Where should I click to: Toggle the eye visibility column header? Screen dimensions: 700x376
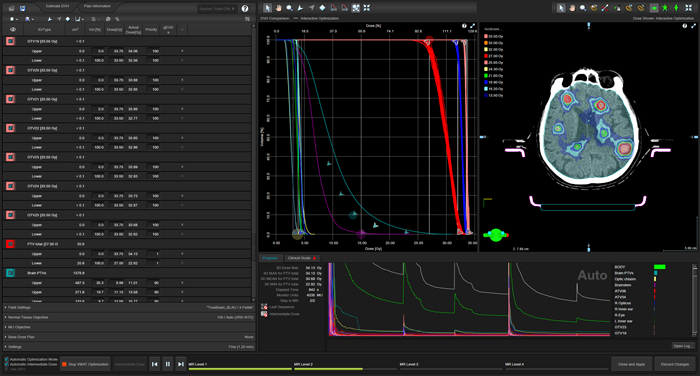pos(13,29)
